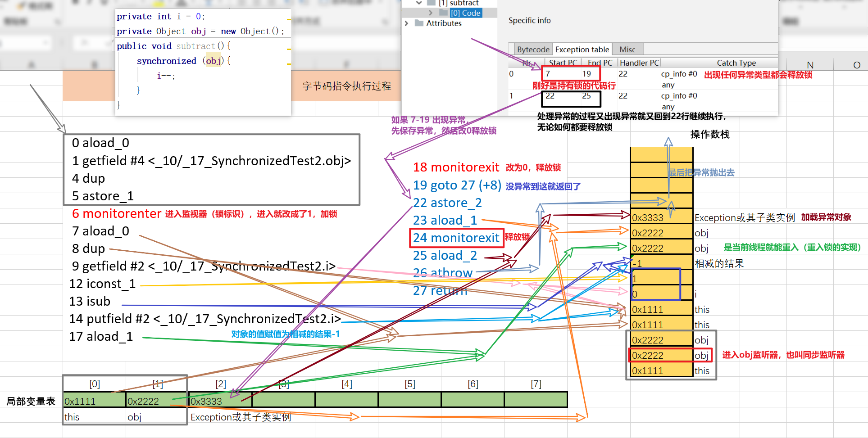Select the [5] index cell of variable table
The height and width of the screenshot is (438, 868).
pyautogui.click(x=410, y=384)
